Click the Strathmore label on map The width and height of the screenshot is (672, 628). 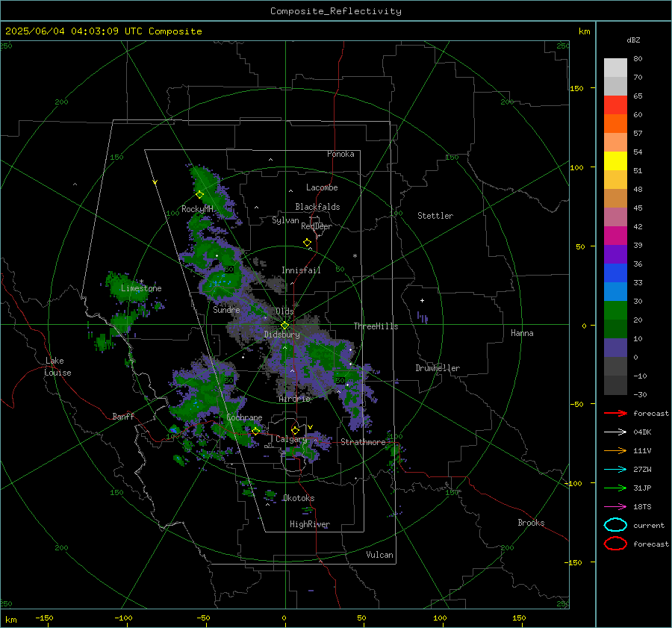364,442
